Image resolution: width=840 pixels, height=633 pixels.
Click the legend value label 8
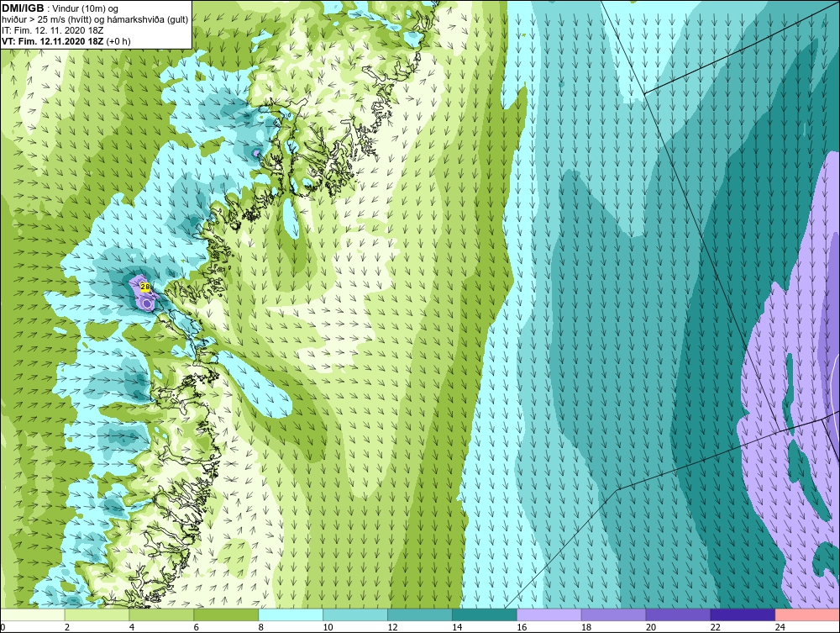[x=261, y=627]
